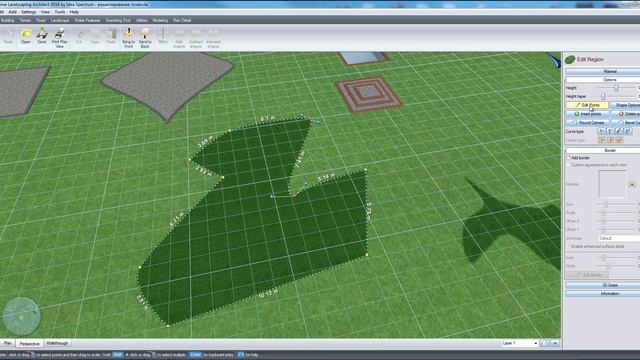Click the Mirror toolbar icon
Viewport: 640px width, 360px height.
162,36
